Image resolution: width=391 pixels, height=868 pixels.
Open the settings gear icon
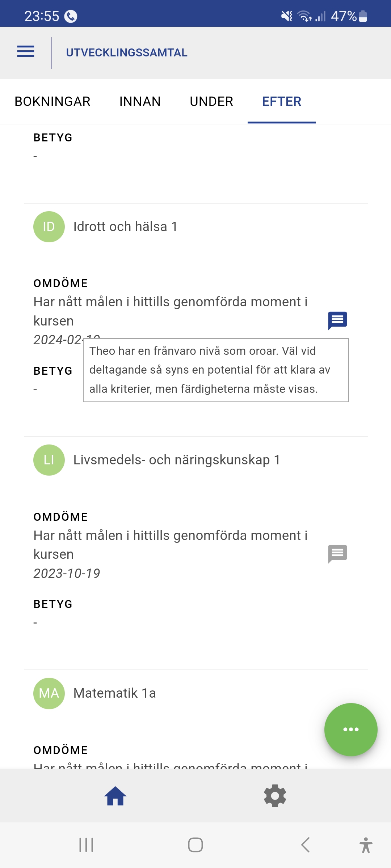tap(275, 796)
